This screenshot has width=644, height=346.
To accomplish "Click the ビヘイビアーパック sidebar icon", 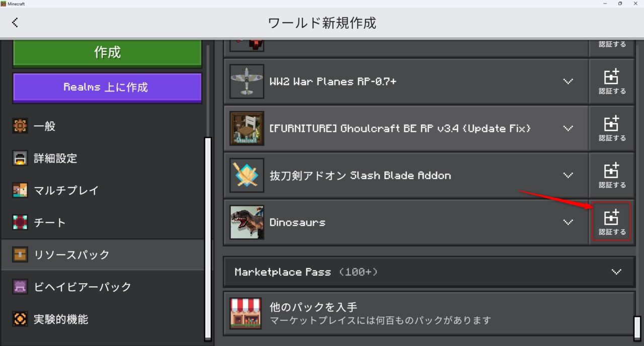I will pyautogui.click(x=20, y=287).
